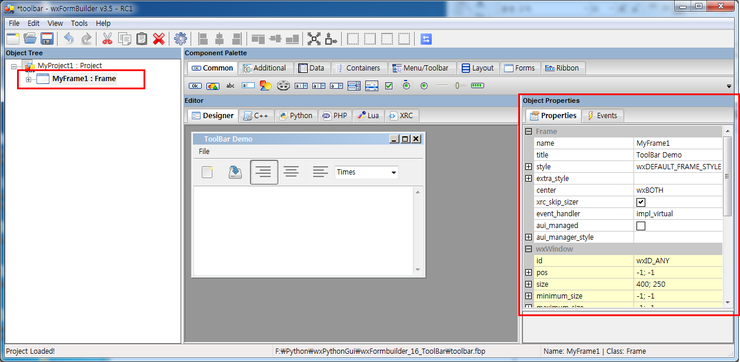Toggle left-align tool in ToolBar Demo preview
The image size is (740, 362).
coord(264,172)
